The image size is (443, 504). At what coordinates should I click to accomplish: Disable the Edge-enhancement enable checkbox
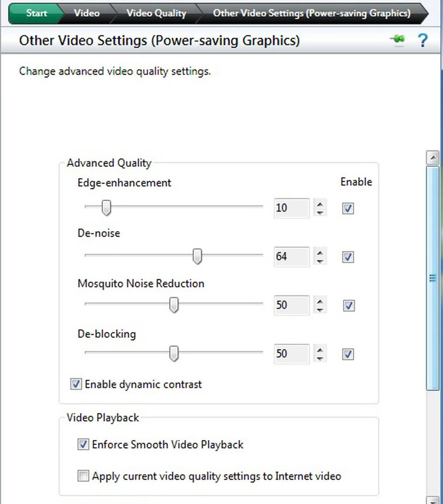click(x=348, y=208)
